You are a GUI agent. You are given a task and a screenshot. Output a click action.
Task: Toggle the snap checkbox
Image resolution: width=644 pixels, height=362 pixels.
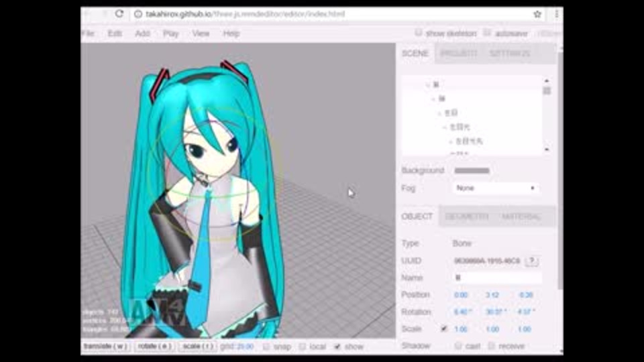[x=266, y=347]
